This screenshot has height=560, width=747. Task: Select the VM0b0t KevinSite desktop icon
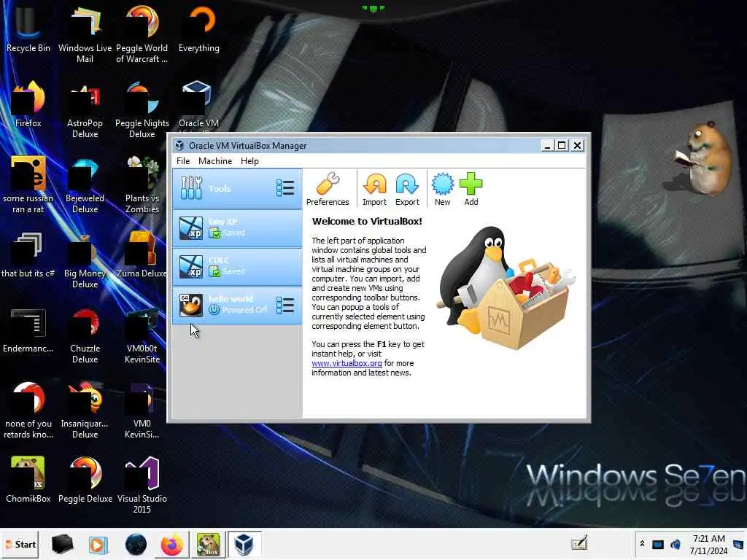(x=142, y=335)
